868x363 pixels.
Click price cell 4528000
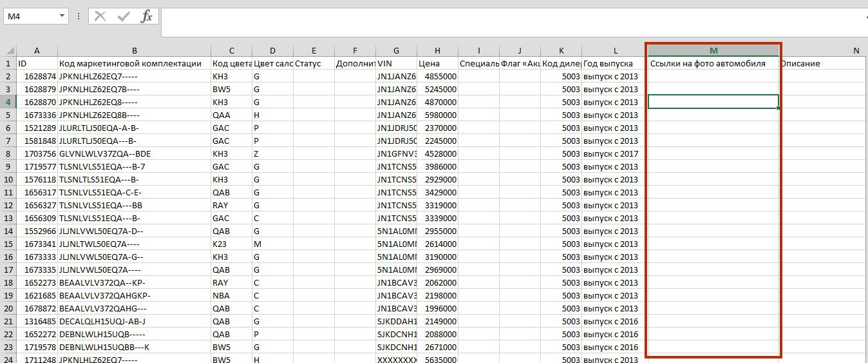pyautogui.click(x=437, y=153)
